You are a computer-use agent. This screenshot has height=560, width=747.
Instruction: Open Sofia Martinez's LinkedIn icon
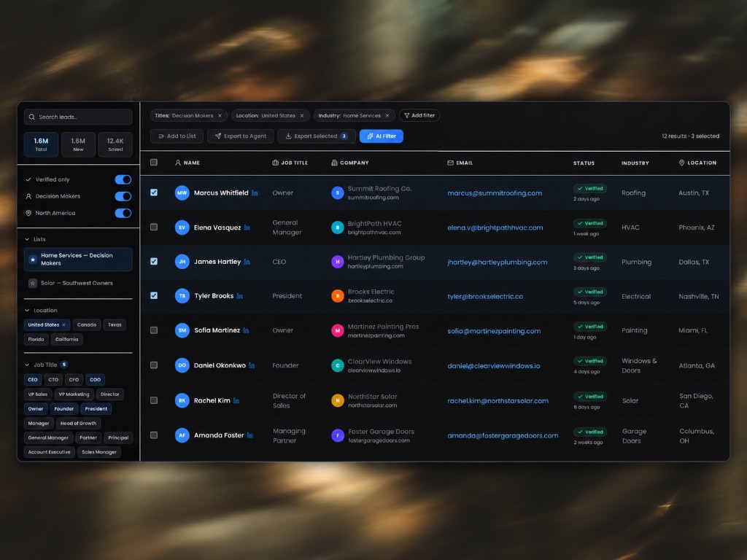pyautogui.click(x=246, y=330)
